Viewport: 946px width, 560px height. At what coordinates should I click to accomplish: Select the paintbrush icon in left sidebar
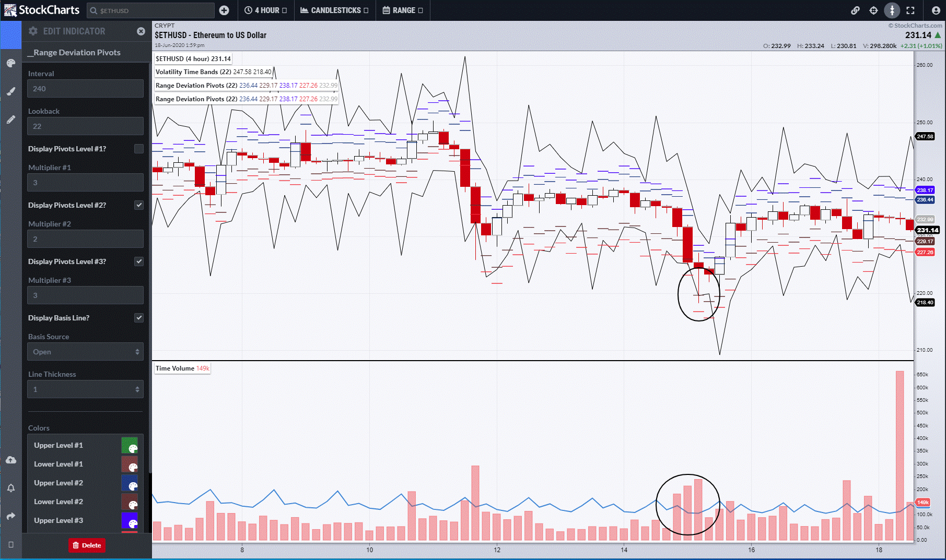[x=11, y=91]
